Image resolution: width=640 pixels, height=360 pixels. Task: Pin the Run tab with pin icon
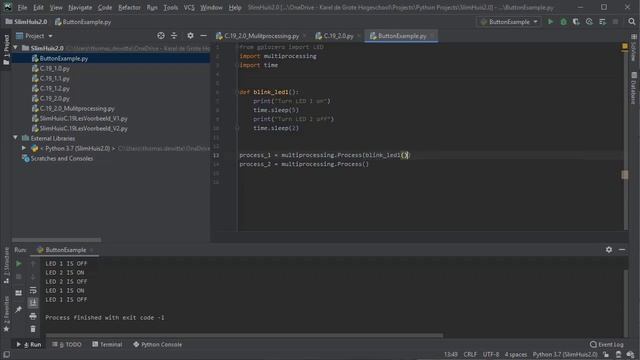[x=18, y=310]
